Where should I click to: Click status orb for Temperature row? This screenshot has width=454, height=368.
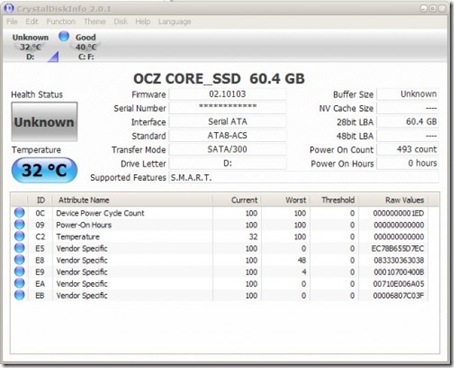[19, 236]
